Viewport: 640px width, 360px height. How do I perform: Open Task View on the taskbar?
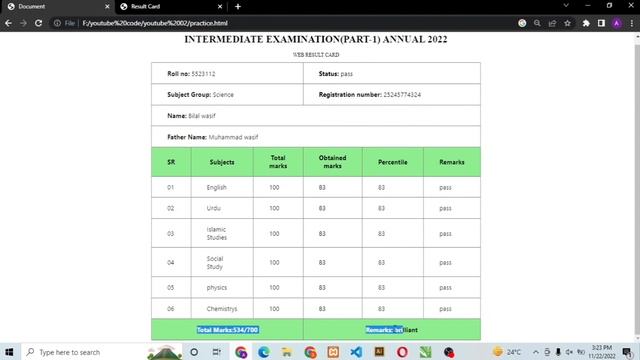[x=217, y=352]
